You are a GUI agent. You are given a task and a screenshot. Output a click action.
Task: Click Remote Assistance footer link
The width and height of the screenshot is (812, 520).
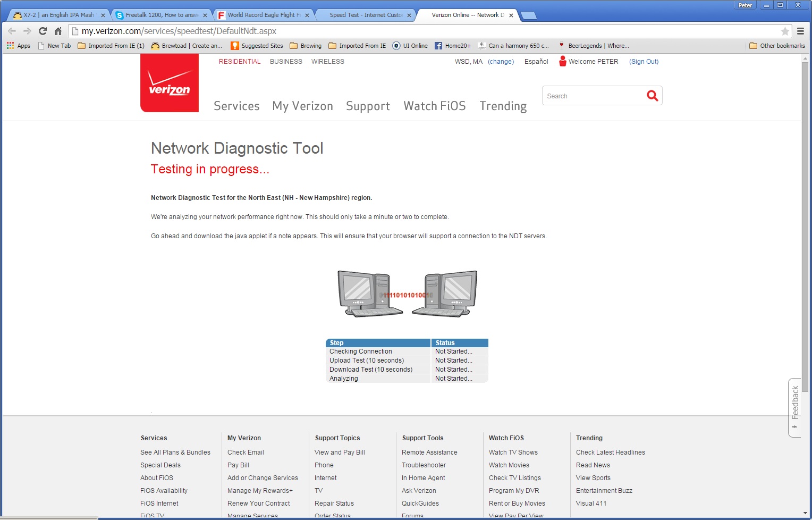click(429, 452)
